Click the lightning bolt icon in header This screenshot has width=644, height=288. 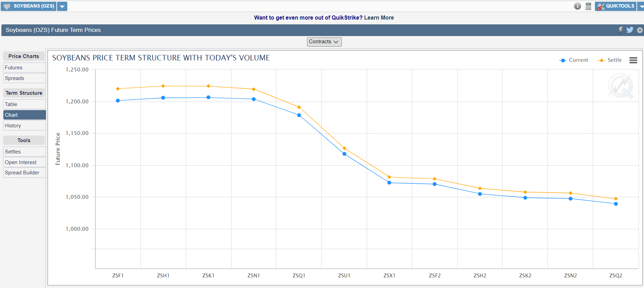click(x=621, y=30)
